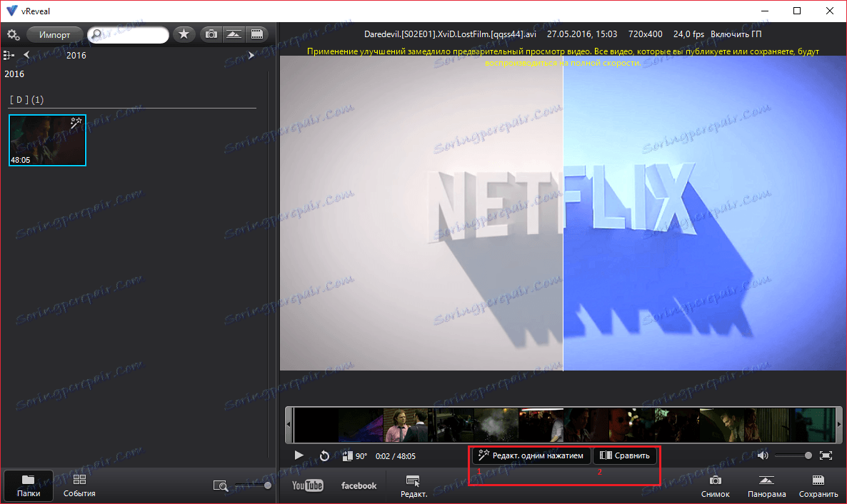Click the video preview split divider line

coord(563,213)
